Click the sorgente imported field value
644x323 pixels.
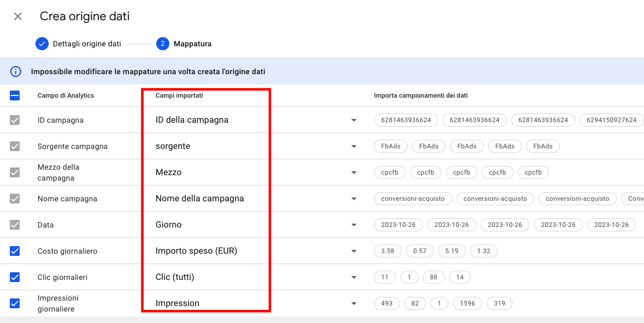click(173, 146)
